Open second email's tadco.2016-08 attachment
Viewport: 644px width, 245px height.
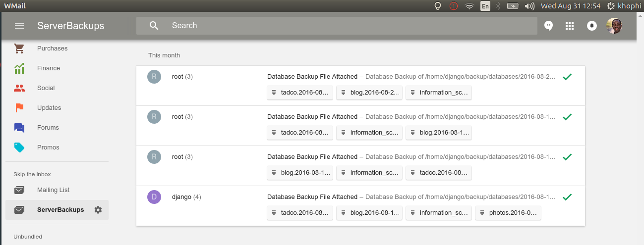(x=300, y=133)
